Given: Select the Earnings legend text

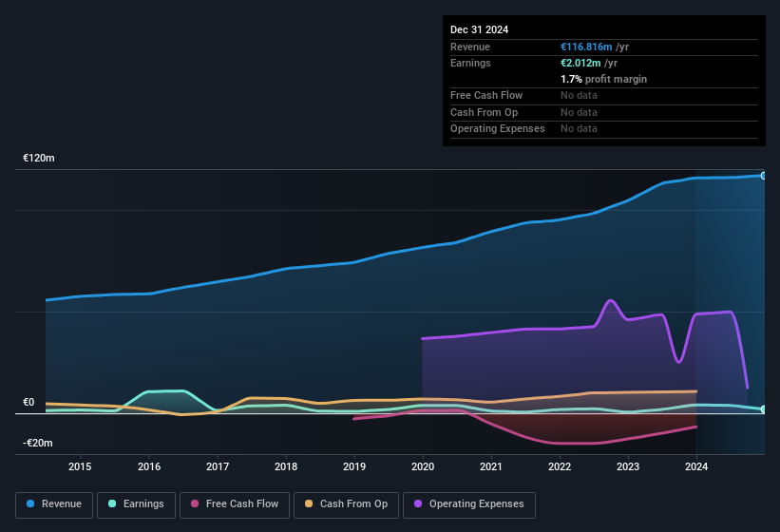Looking at the screenshot, I should (x=143, y=503).
